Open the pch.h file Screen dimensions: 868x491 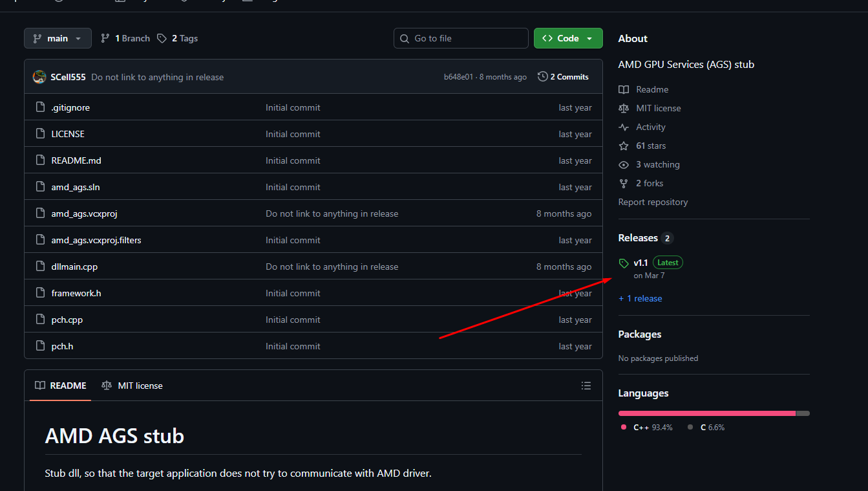pos(62,346)
